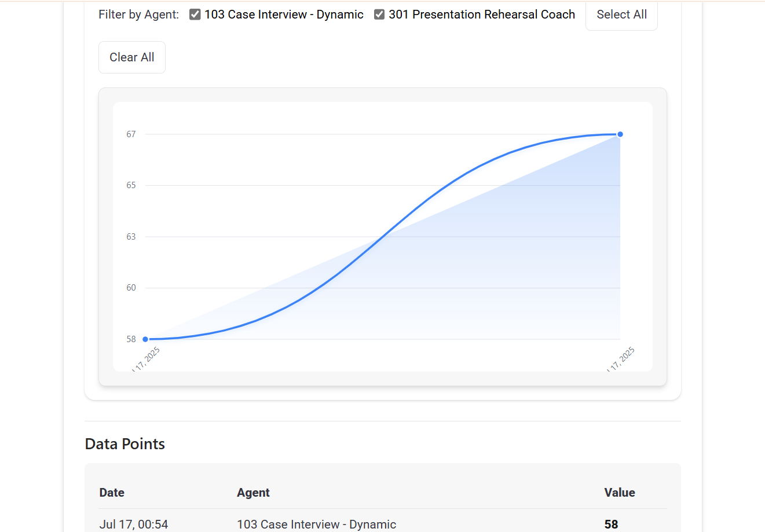Click the Date column header

click(112, 493)
